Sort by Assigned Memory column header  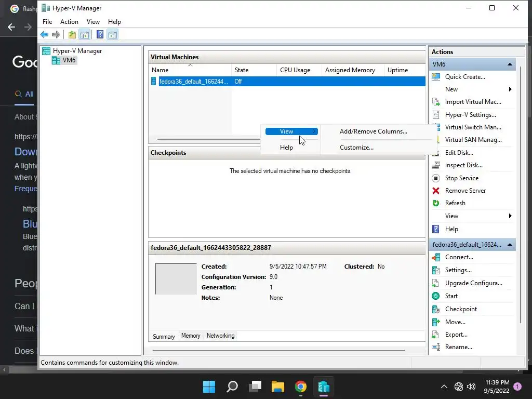pyautogui.click(x=353, y=70)
